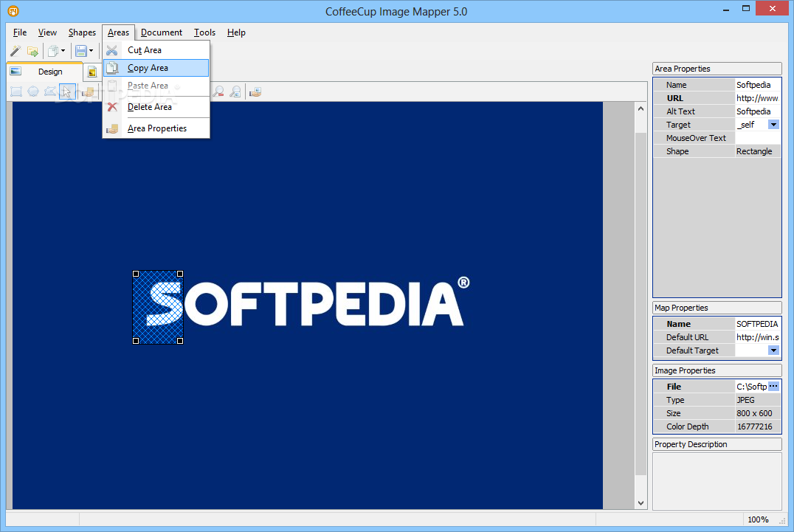Click the zoom out magnifier icon

(x=218, y=91)
